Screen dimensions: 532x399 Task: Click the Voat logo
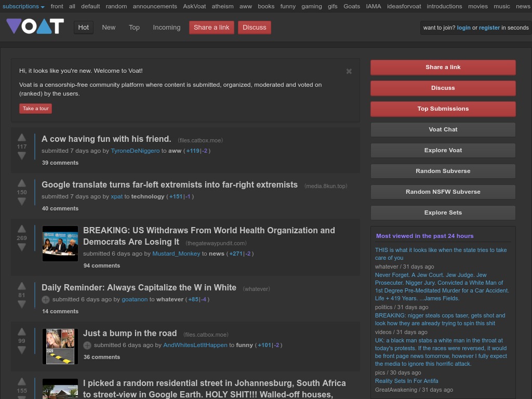click(35, 26)
